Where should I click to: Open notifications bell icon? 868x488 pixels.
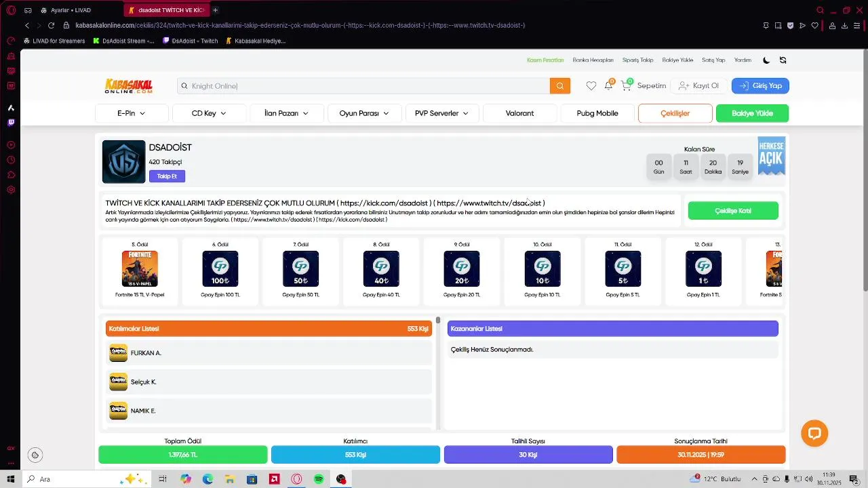[x=608, y=85]
